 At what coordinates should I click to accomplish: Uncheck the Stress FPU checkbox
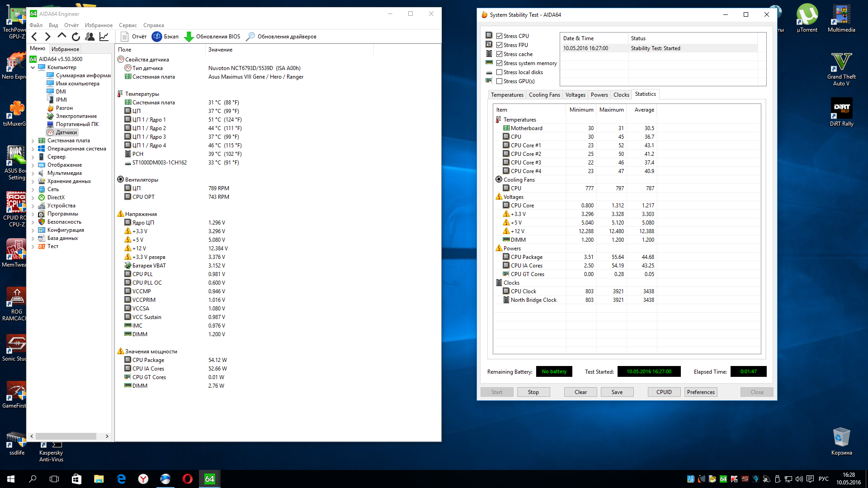500,45
